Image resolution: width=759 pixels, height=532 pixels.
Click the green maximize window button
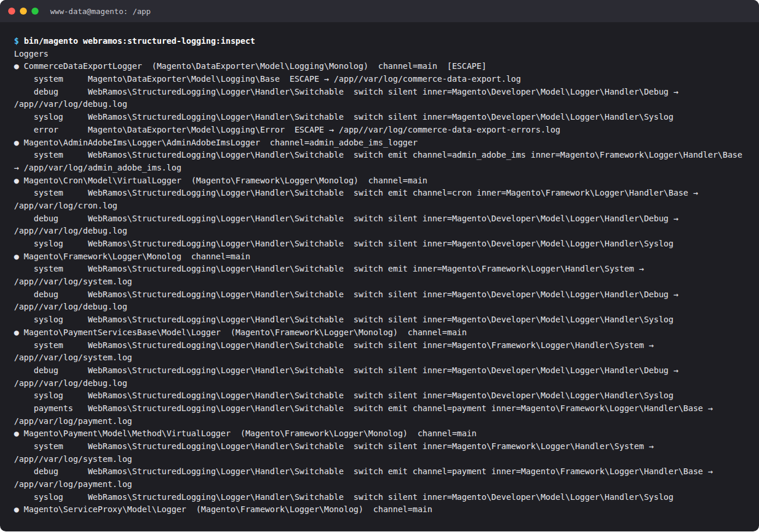click(x=35, y=11)
